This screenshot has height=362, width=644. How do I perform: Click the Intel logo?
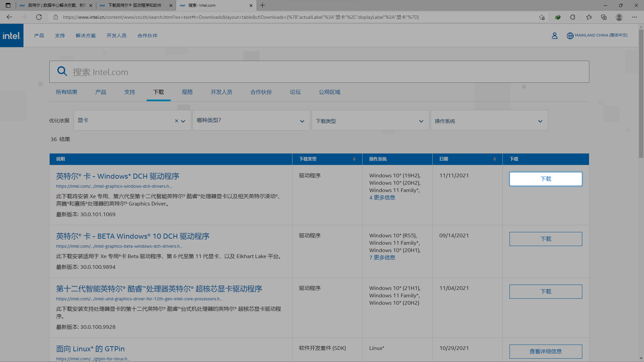12,36
